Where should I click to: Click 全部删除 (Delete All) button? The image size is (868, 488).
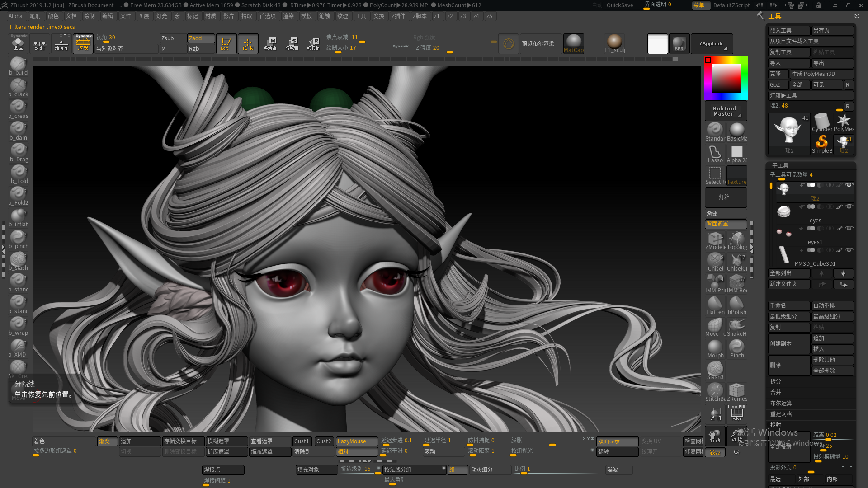point(833,371)
